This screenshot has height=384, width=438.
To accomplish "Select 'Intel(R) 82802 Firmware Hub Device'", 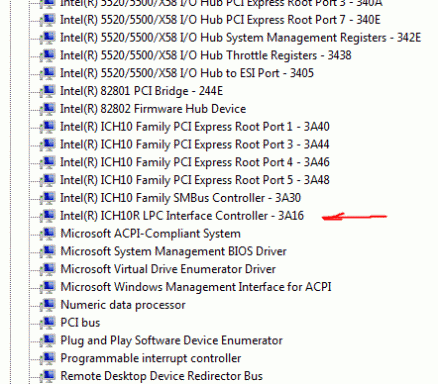I will (x=153, y=109).
